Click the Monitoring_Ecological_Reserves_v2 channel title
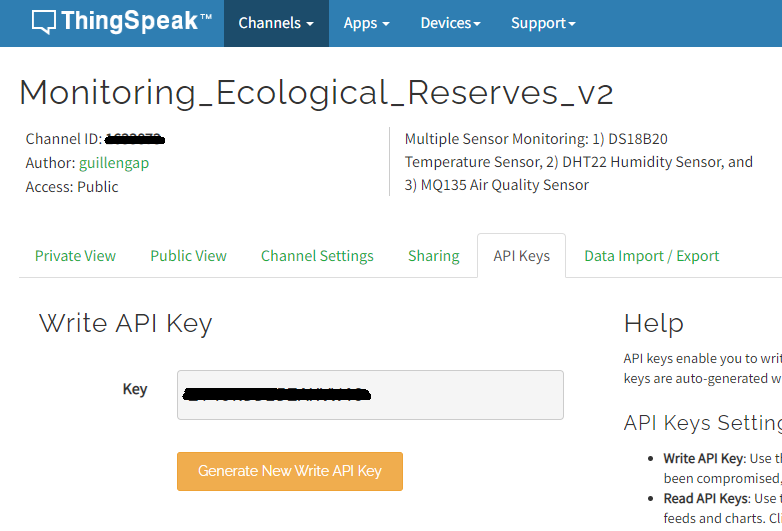 [x=316, y=93]
